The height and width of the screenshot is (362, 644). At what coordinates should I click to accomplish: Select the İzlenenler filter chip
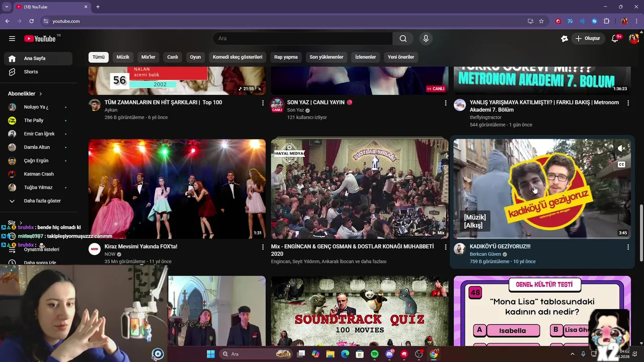pyautogui.click(x=365, y=57)
